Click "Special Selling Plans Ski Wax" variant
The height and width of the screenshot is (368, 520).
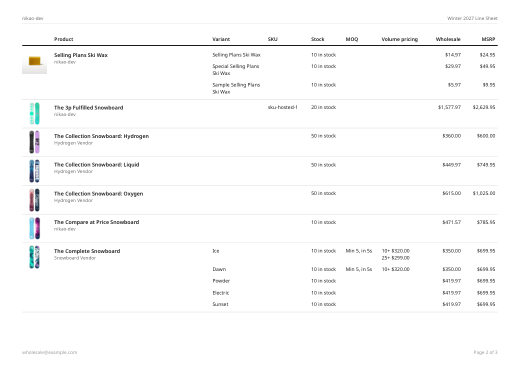(x=236, y=70)
